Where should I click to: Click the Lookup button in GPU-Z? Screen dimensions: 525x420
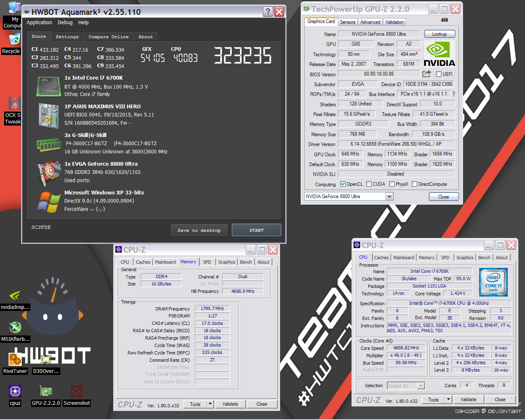coord(439,34)
